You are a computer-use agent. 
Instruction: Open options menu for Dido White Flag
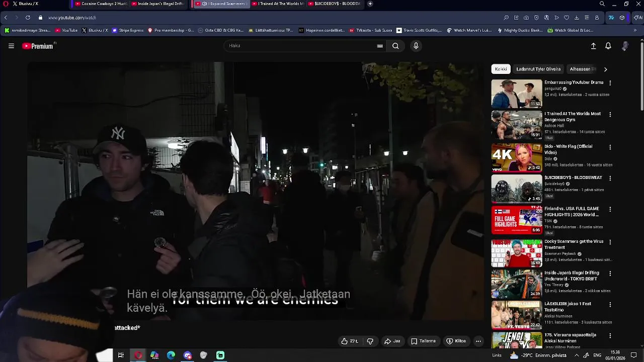click(x=610, y=147)
